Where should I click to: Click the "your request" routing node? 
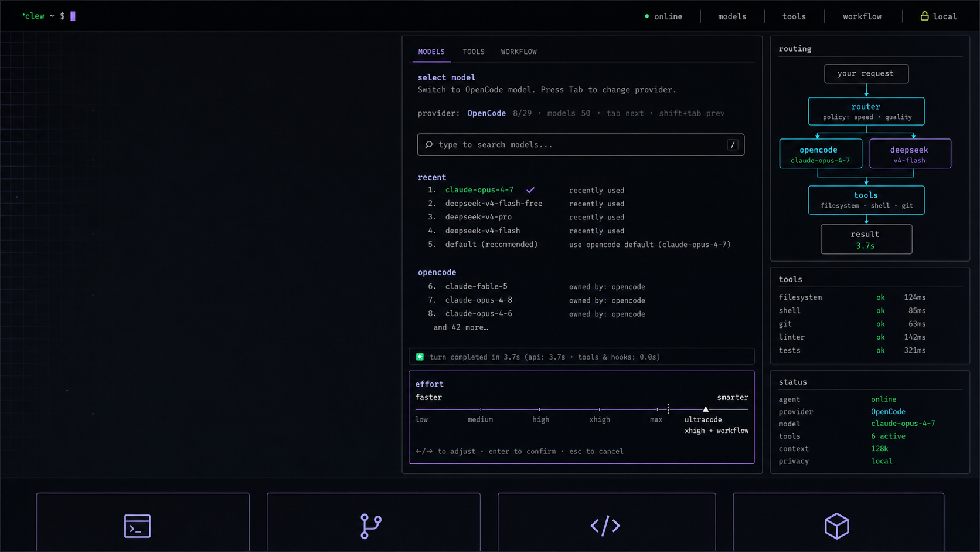pos(866,74)
